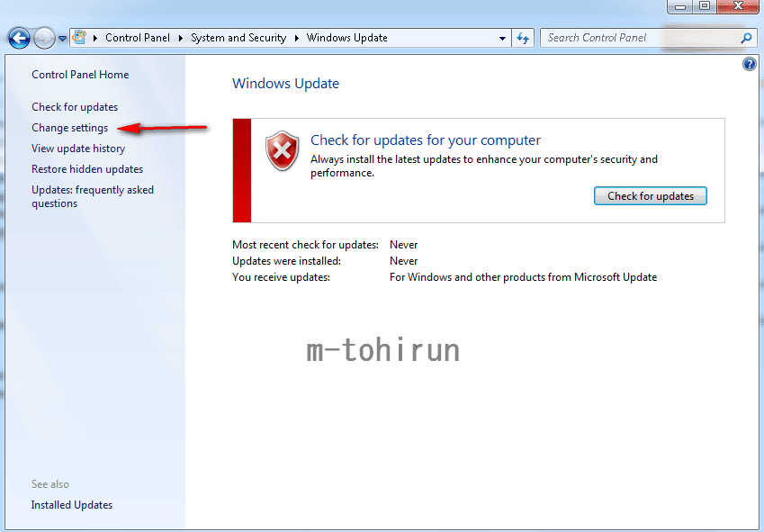This screenshot has height=532, width=764.
Task: Expand the root breadcrumb arrow before Control Panel
Action: tap(95, 38)
